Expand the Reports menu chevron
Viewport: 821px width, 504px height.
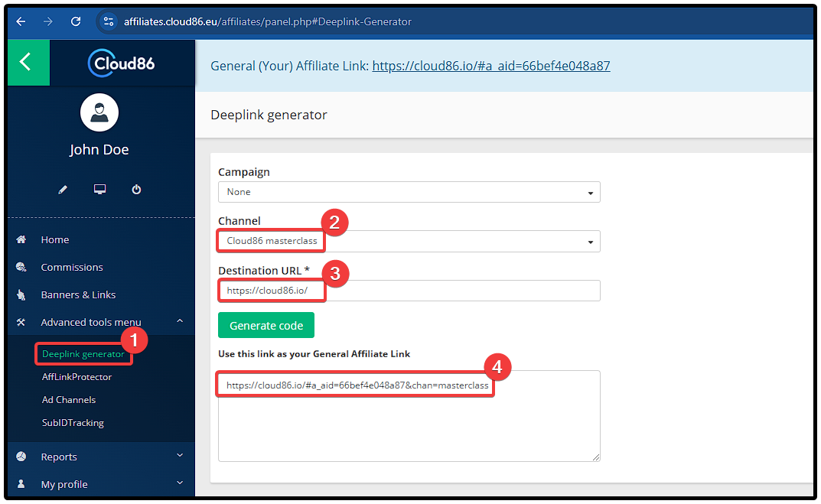180,455
